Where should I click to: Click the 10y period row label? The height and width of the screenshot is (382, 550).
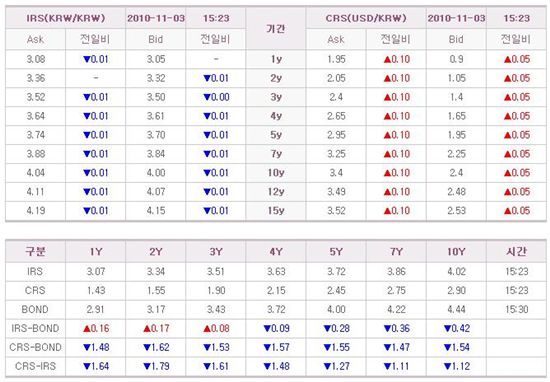coord(276,173)
